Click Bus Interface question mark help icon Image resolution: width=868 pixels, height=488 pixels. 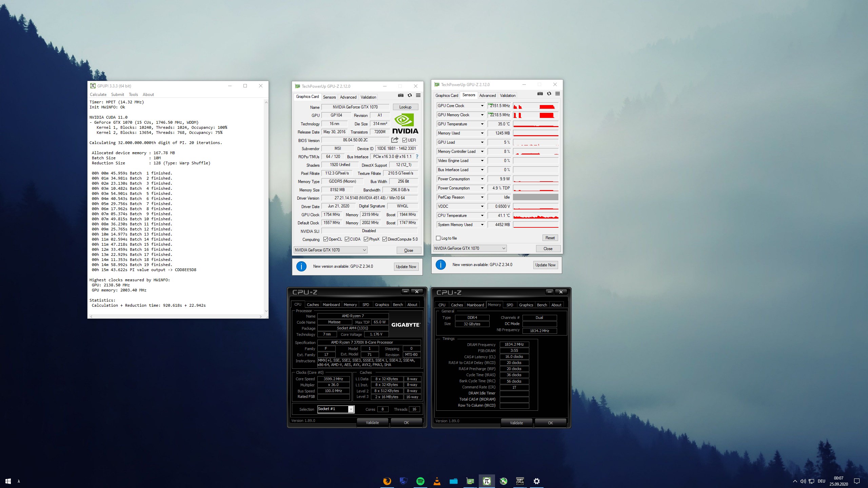click(x=417, y=157)
